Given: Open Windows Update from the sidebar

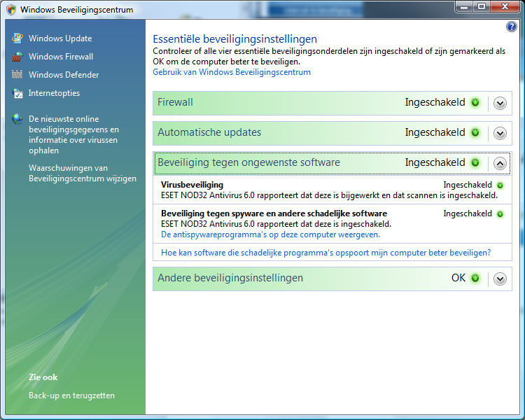Looking at the screenshot, I should pos(60,38).
